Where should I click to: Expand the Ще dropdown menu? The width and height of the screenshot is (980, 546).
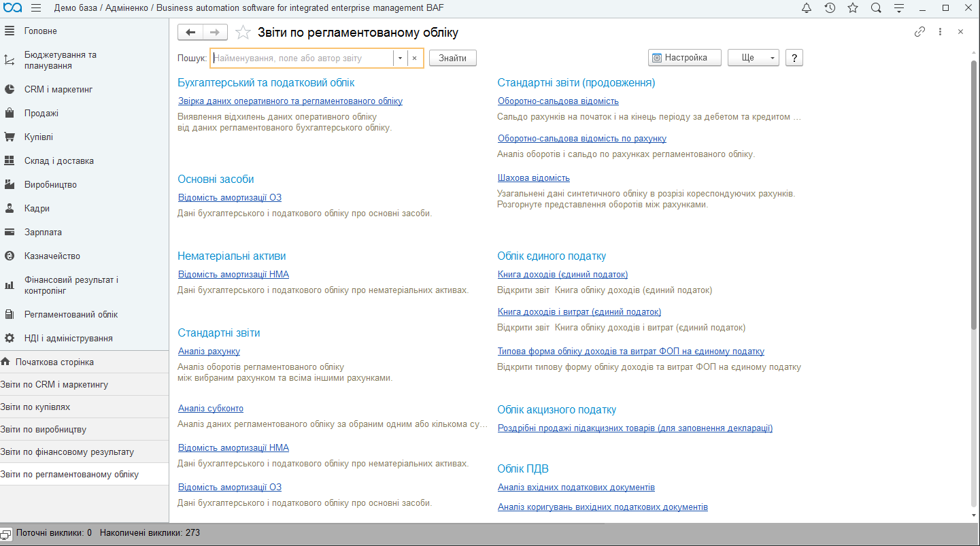(754, 58)
